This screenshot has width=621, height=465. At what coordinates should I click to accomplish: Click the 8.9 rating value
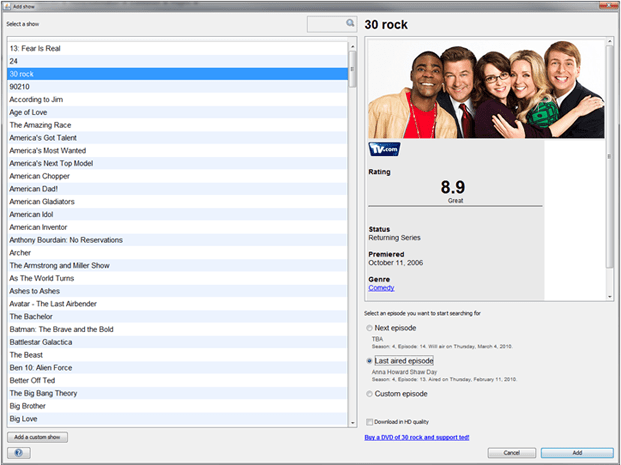click(x=453, y=187)
